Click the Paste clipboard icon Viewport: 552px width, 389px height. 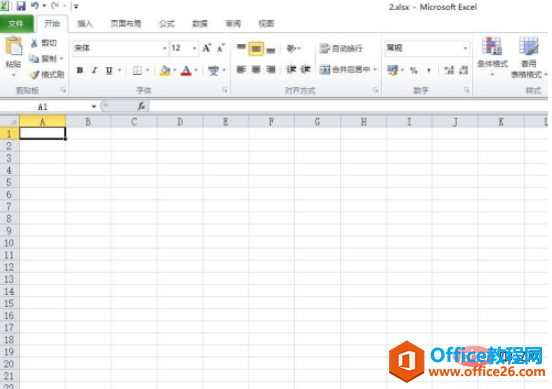(x=14, y=46)
